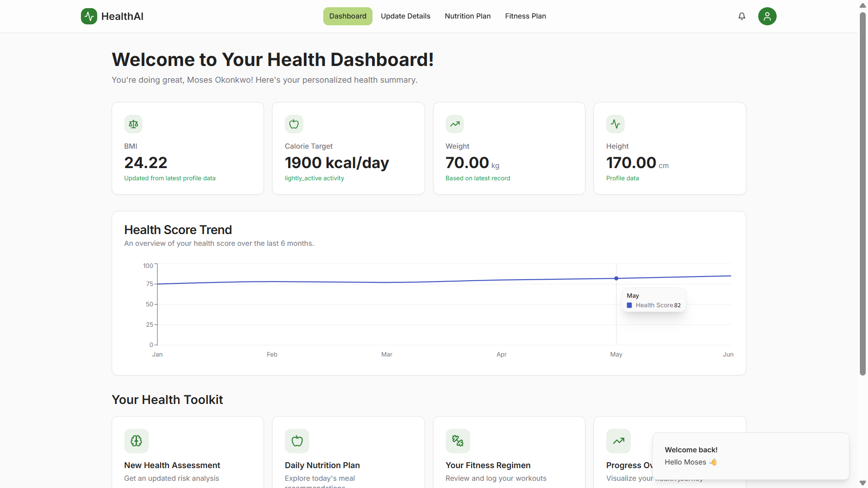This screenshot has width=868, height=488.
Task: Click the page vertical scrollbar thumb
Action: coord(863,194)
